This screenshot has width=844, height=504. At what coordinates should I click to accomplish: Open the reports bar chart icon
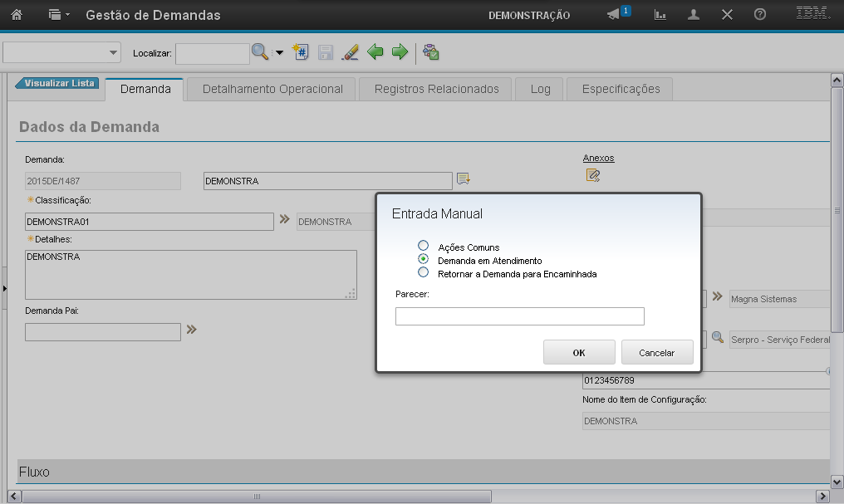(x=660, y=15)
